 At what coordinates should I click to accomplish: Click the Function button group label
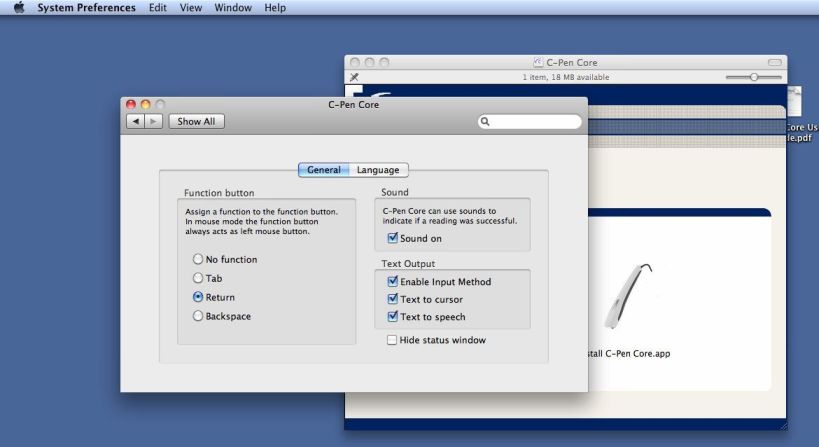(219, 193)
